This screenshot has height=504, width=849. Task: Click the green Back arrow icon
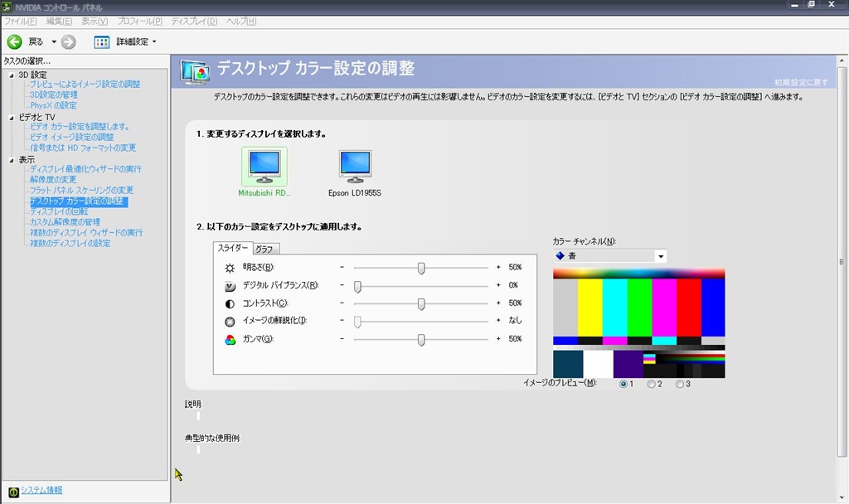click(x=15, y=41)
